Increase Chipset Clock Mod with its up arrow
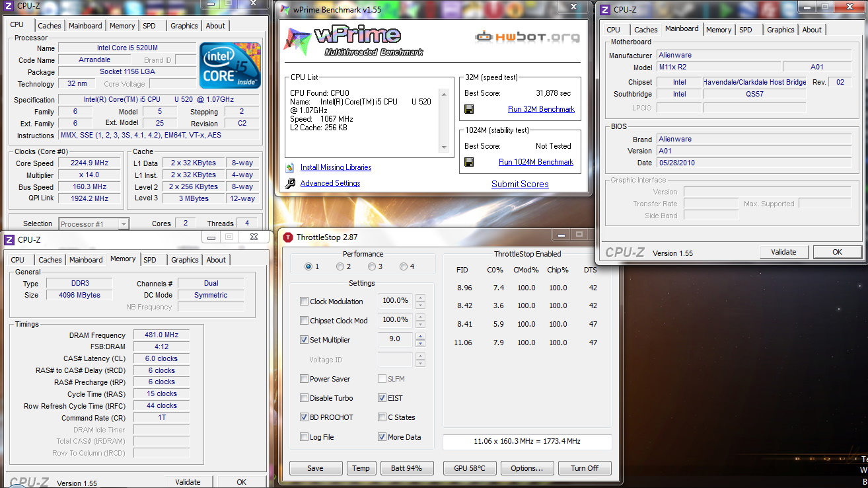The image size is (868, 488). [x=420, y=317]
